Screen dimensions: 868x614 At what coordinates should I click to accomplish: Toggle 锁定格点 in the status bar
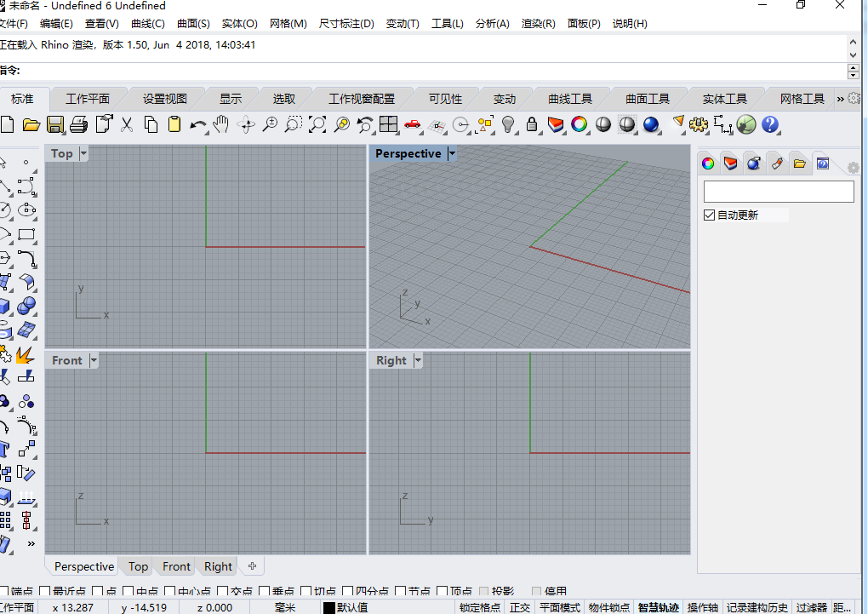click(480, 607)
